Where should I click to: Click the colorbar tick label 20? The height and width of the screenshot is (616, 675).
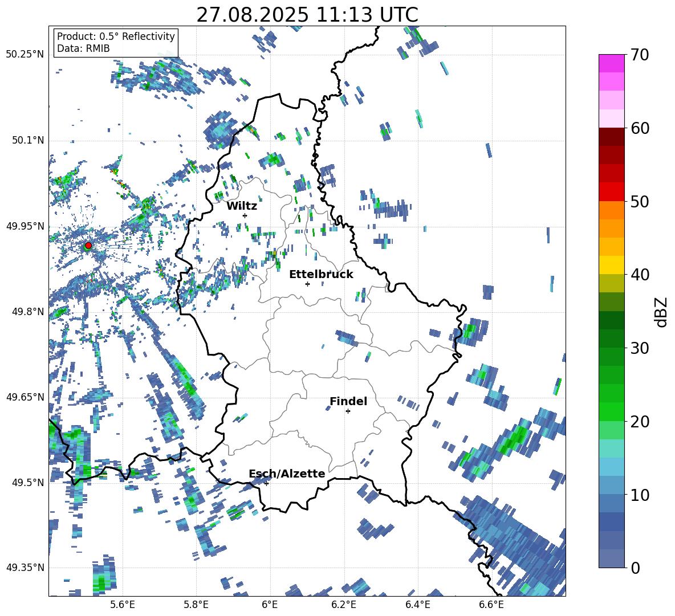click(x=640, y=421)
